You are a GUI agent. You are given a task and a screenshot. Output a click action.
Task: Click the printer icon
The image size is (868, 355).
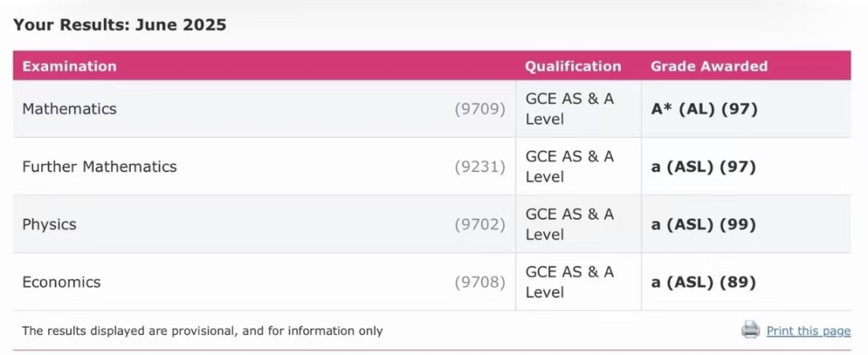pos(750,329)
